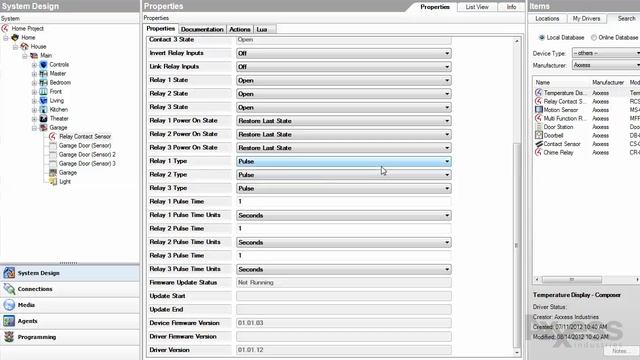
Task: Click the Doorbell icon in Items list
Action: pos(539,135)
